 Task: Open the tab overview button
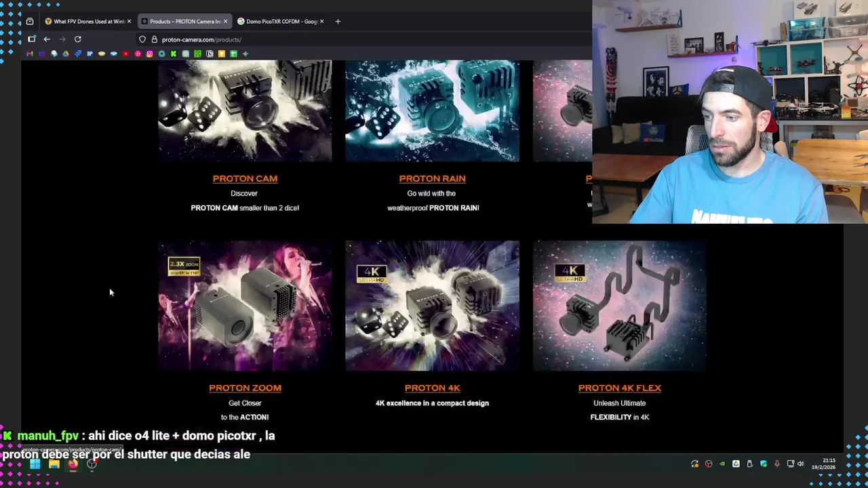coord(30,21)
